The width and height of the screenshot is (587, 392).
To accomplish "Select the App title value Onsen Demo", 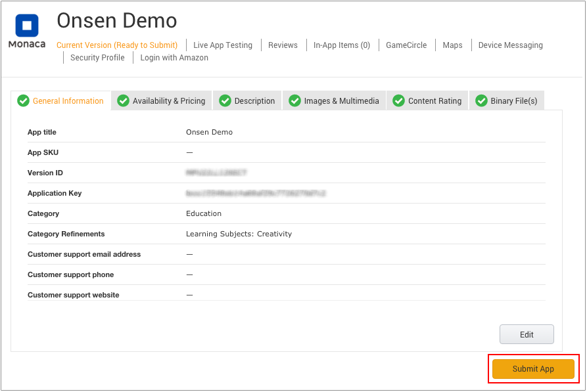I will [209, 132].
